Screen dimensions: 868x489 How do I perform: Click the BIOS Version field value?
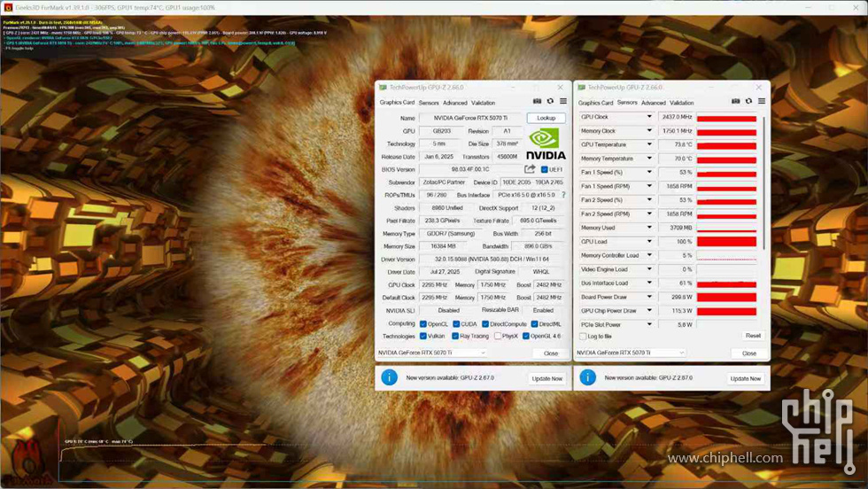(470, 169)
